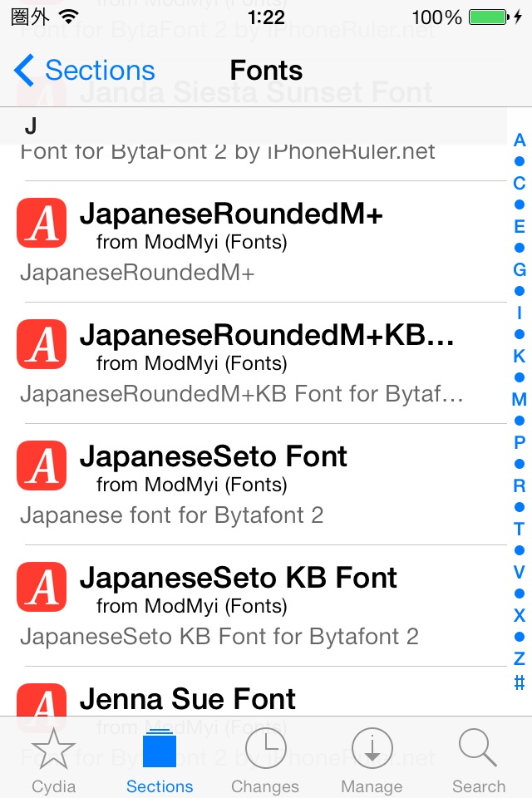Jump to index letter G

(x=520, y=269)
